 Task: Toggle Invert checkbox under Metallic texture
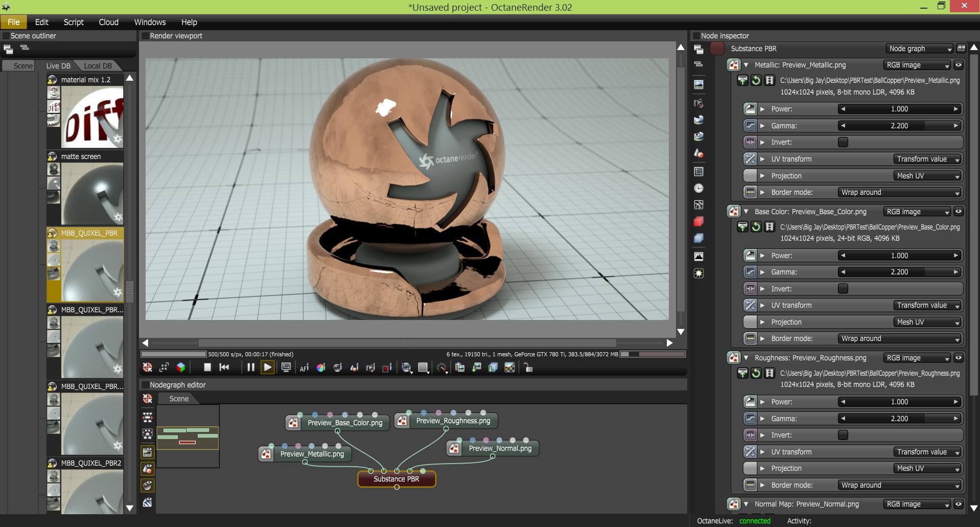[x=843, y=142]
